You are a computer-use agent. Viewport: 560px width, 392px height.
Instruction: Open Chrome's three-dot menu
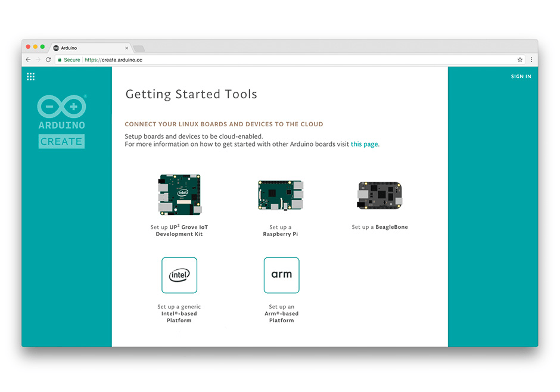point(532,60)
